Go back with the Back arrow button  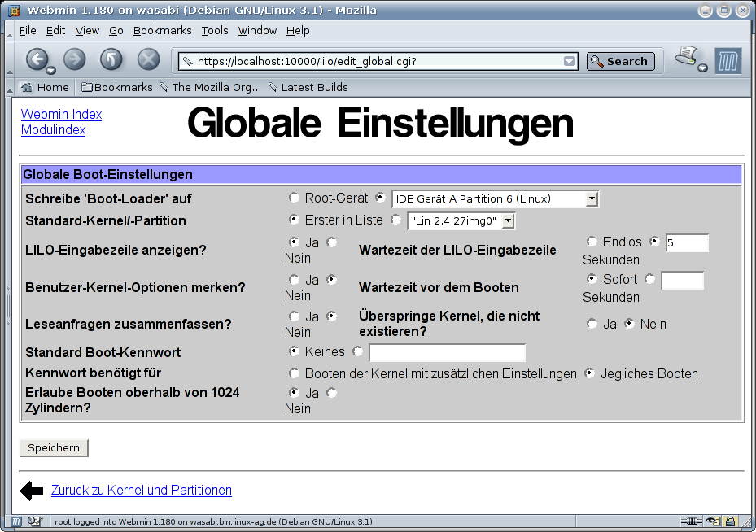tap(37, 59)
